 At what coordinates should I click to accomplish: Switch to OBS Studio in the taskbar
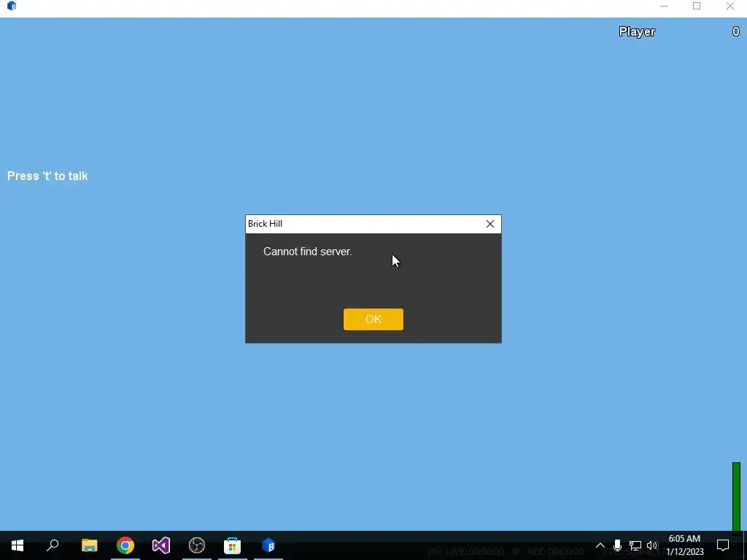pos(197,545)
